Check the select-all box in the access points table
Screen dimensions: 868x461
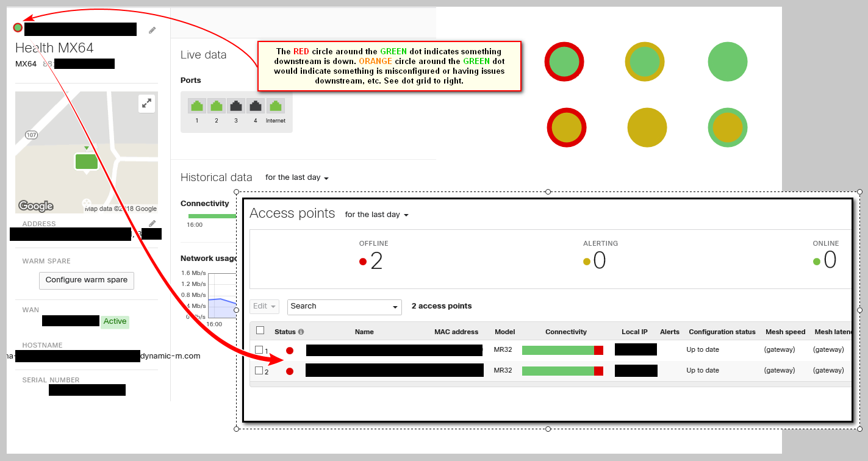(260, 329)
